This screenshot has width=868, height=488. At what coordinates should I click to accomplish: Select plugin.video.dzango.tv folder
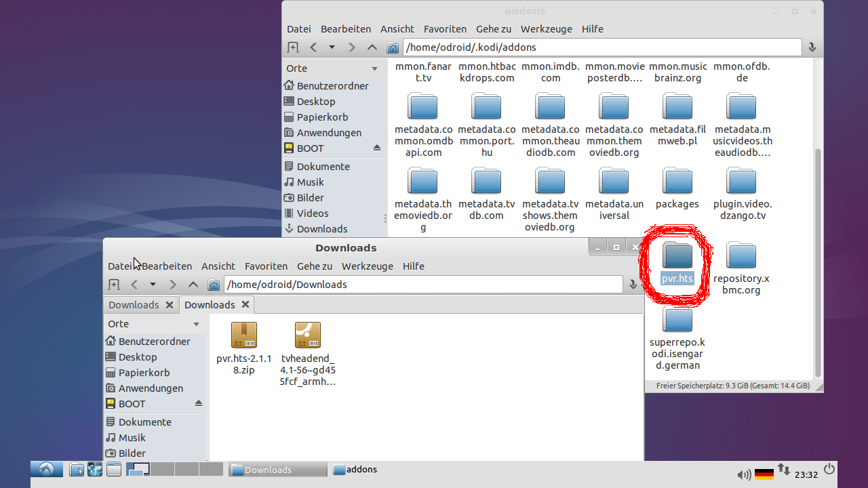(741, 181)
